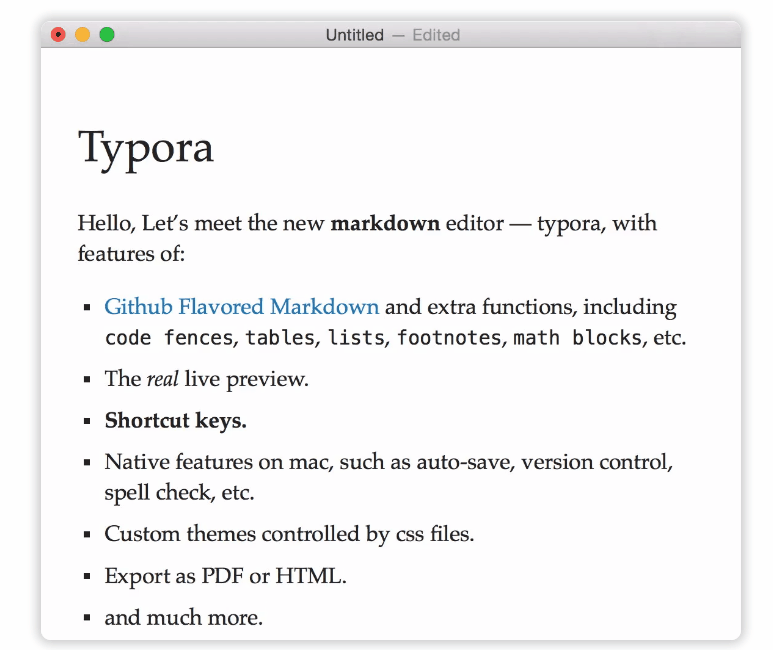Click 'Hello, Let's meet the new' text
773x650 pixels.
pos(201,223)
